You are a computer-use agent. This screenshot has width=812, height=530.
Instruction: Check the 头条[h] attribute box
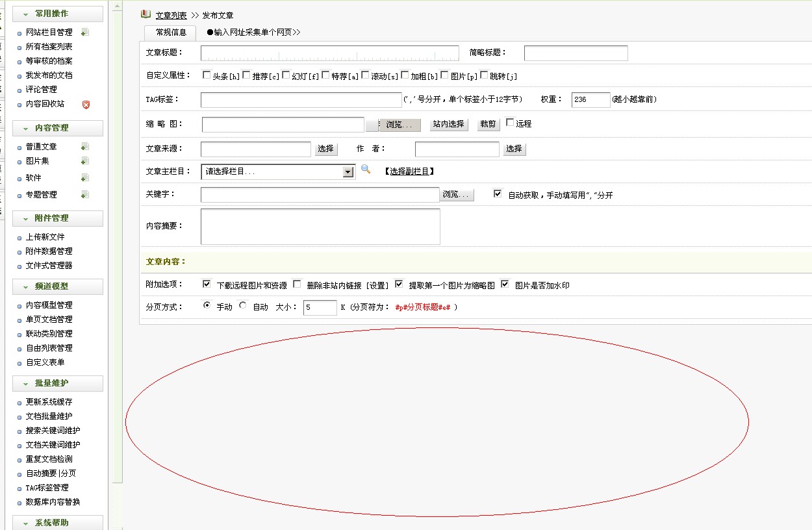(207, 75)
